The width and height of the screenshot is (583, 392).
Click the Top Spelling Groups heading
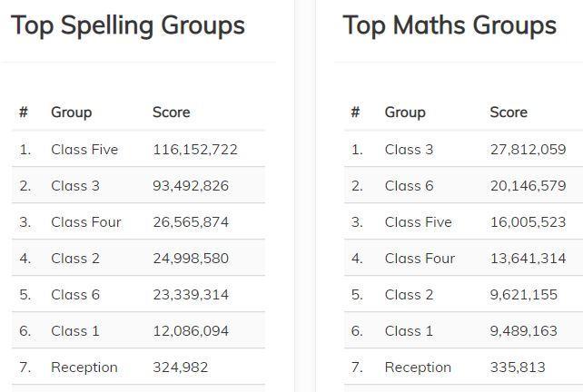128,25
